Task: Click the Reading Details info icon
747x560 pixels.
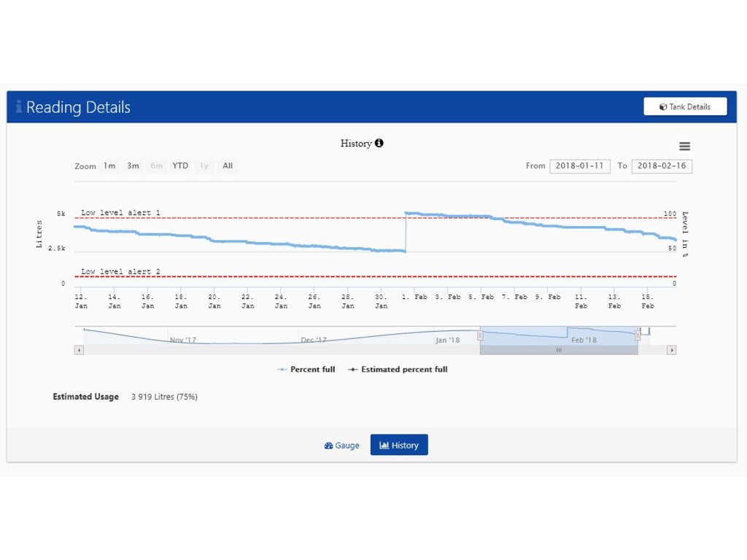Action: pos(19,107)
